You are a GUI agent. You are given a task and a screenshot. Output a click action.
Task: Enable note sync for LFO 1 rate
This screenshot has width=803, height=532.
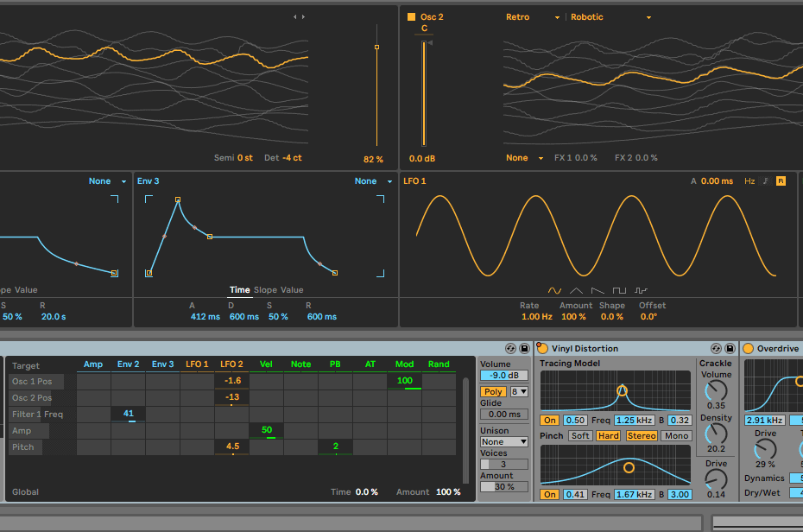click(x=766, y=181)
